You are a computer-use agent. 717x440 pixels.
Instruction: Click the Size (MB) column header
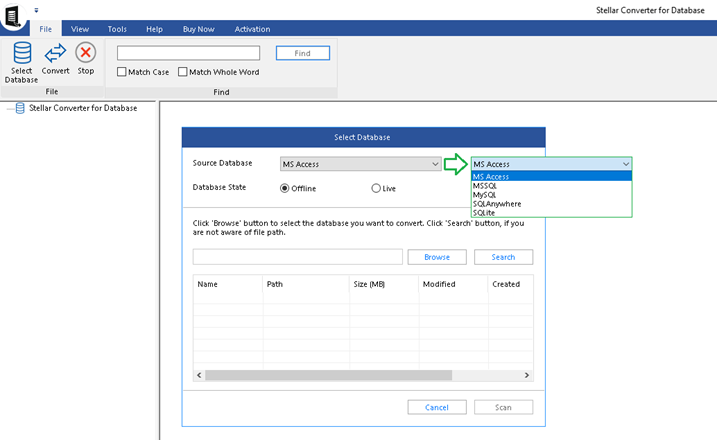point(384,284)
